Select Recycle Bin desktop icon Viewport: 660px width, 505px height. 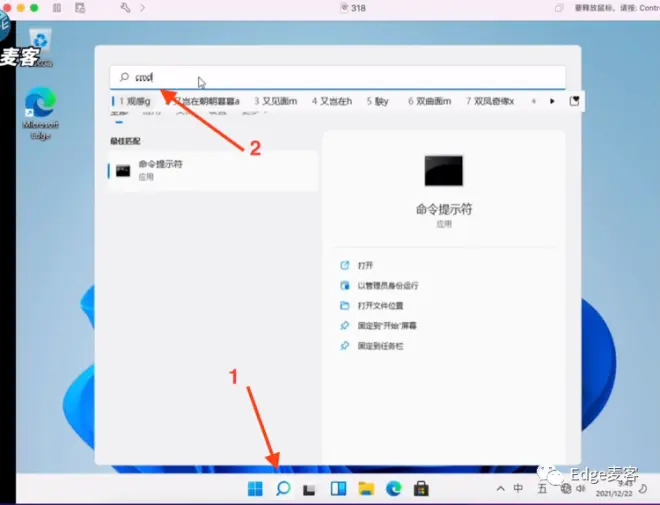click(40, 47)
